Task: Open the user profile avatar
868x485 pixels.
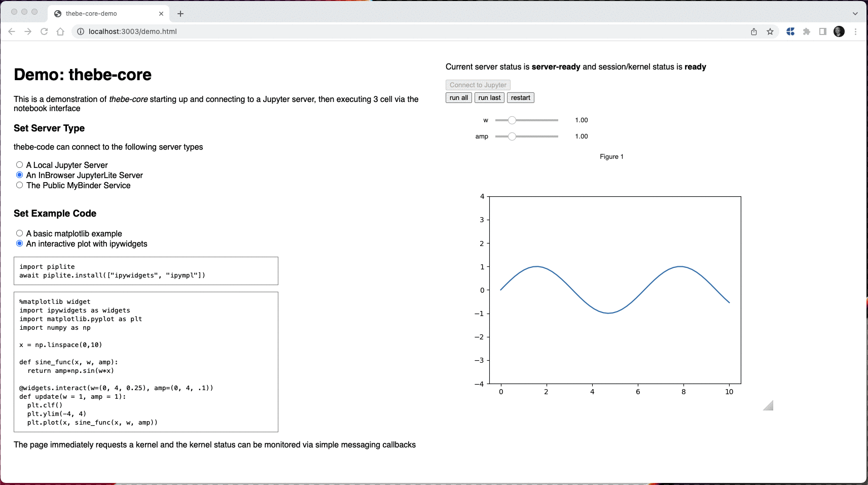Action: 839,31
